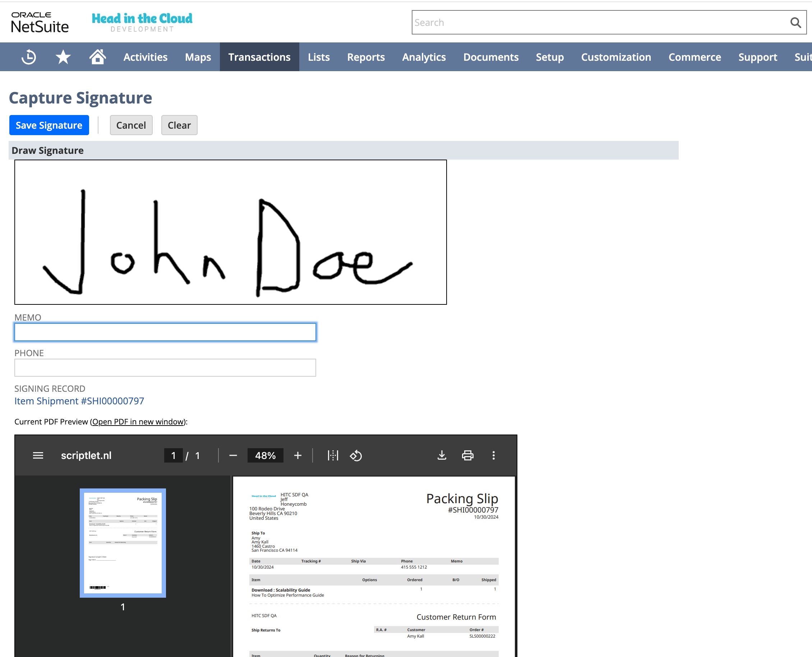Click the Recent Records history icon
This screenshot has height=657, width=812.
[29, 57]
